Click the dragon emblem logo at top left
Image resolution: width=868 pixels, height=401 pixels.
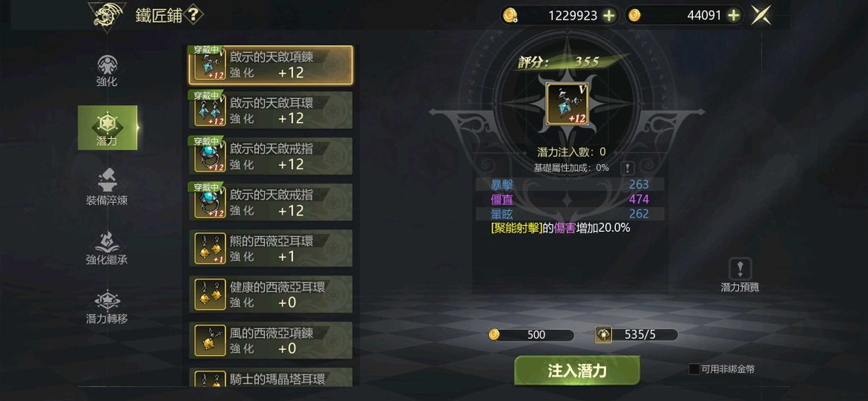click(107, 16)
